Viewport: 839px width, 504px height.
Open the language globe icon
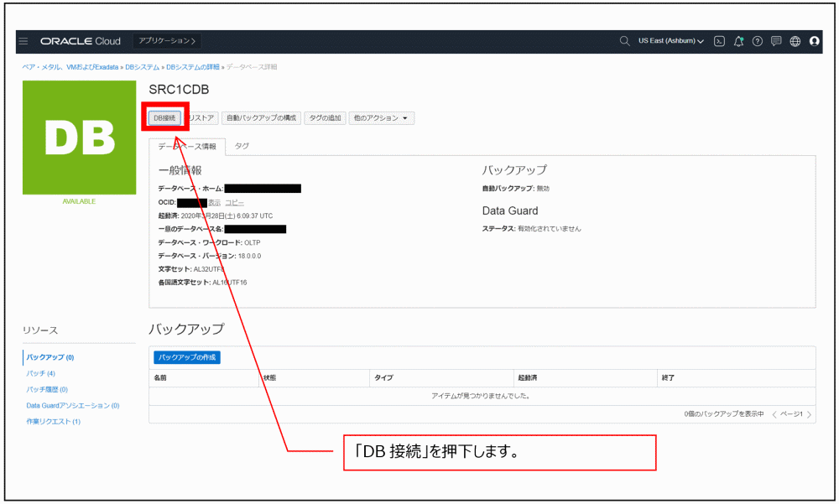(795, 41)
